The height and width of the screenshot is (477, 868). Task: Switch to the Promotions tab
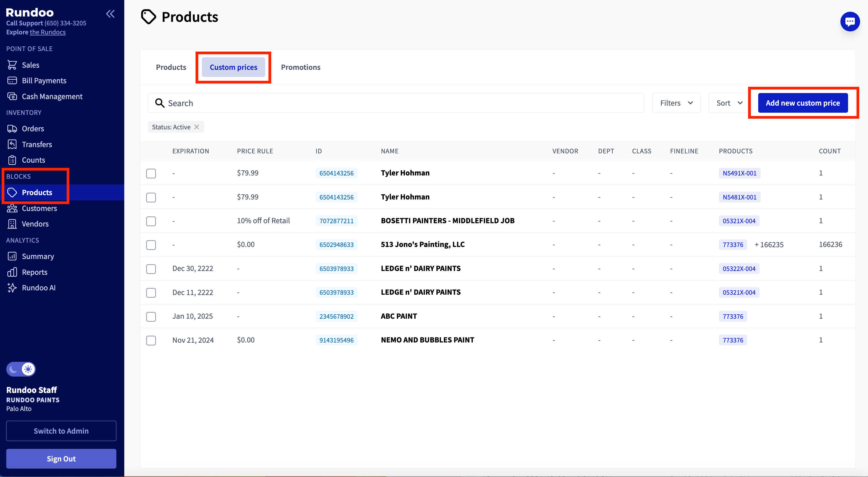(300, 67)
